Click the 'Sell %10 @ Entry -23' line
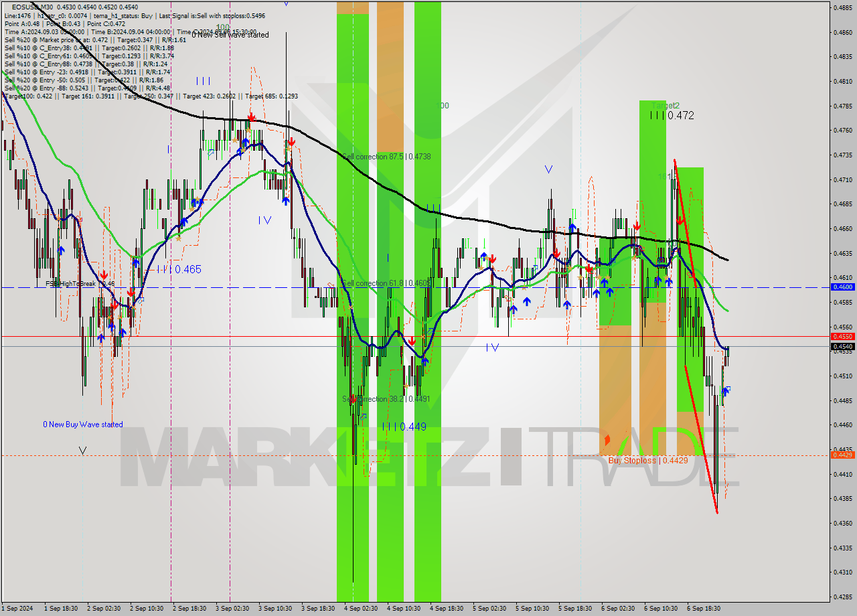 [x=87, y=72]
